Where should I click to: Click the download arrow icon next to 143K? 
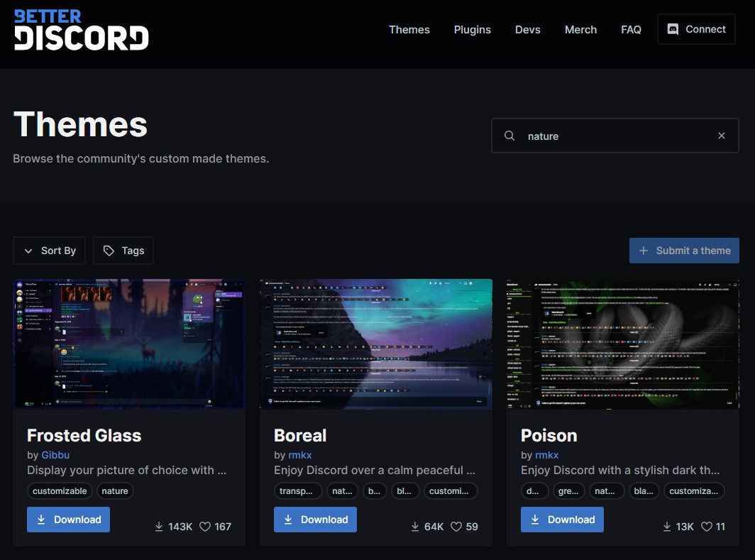click(159, 527)
